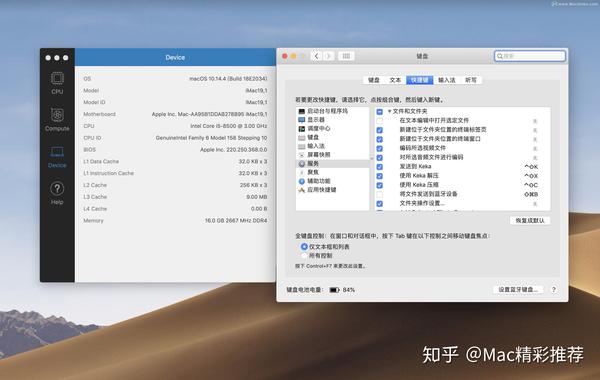This screenshot has height=380, width=600.
Task: Switch to the 快捷键 tab
Action: click(420, 80)
